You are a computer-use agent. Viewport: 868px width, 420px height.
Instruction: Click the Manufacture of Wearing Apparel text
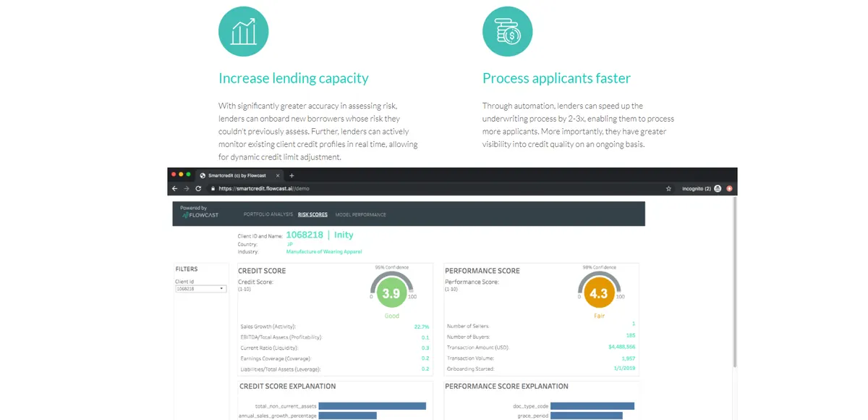[324, 251]
